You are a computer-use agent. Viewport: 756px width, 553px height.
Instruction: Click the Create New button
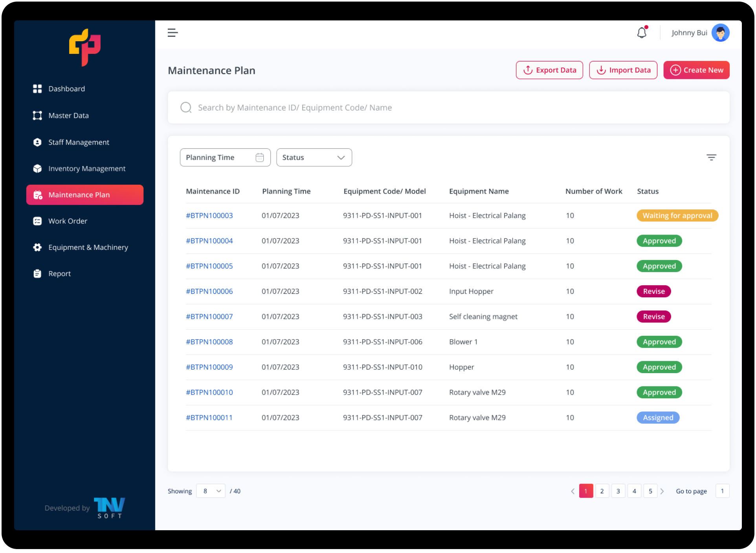[x=696, y=70]
